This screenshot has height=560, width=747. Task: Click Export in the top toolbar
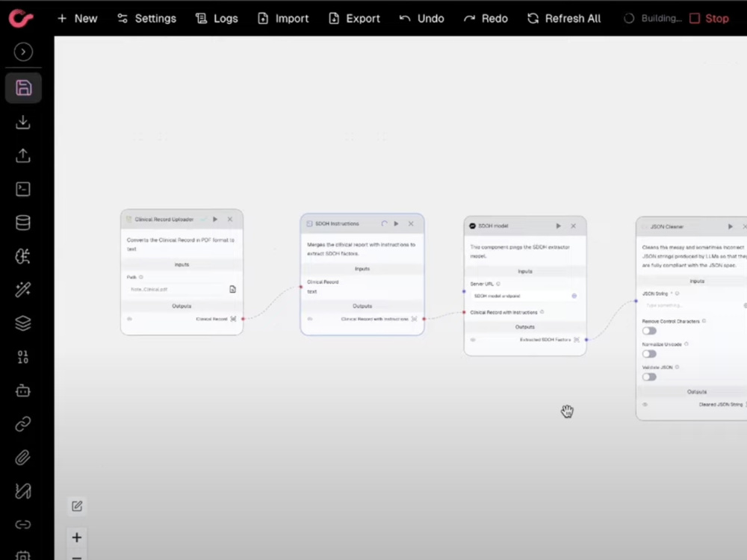point(354,19)
